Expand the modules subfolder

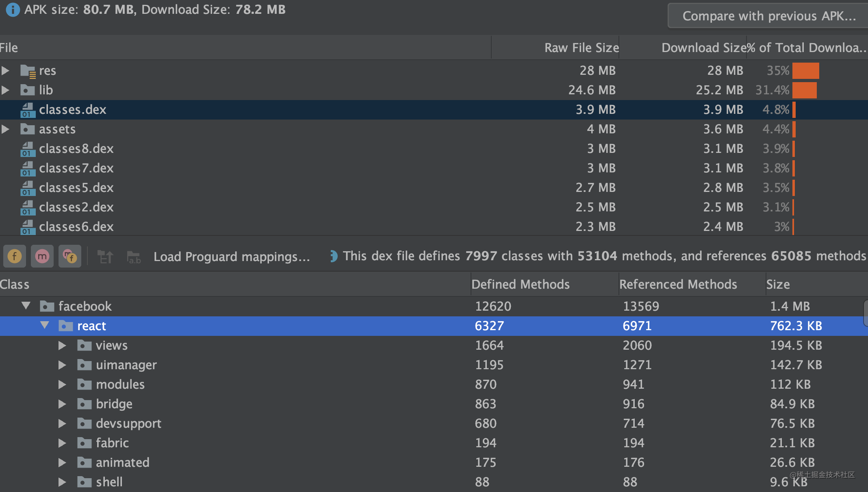[x=67, y=385]
